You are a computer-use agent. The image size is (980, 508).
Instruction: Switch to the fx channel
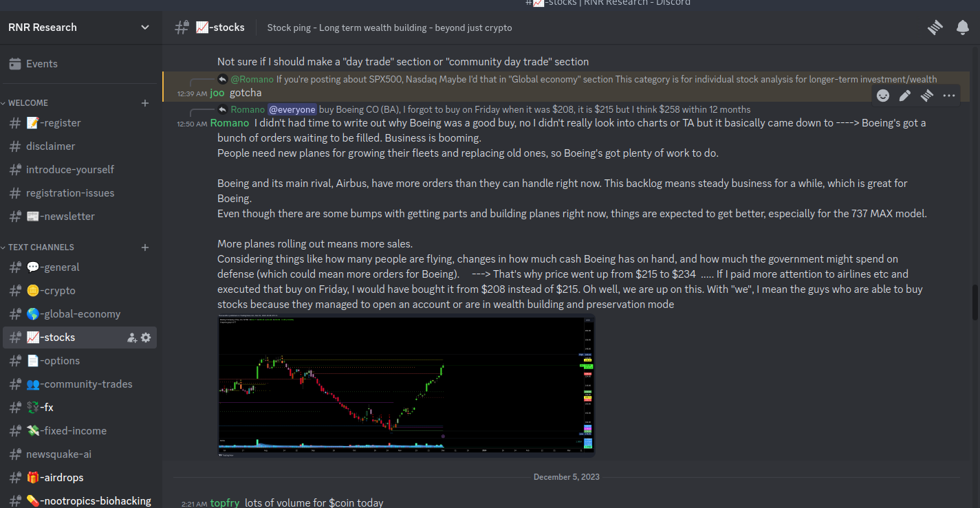coord(80,408)
